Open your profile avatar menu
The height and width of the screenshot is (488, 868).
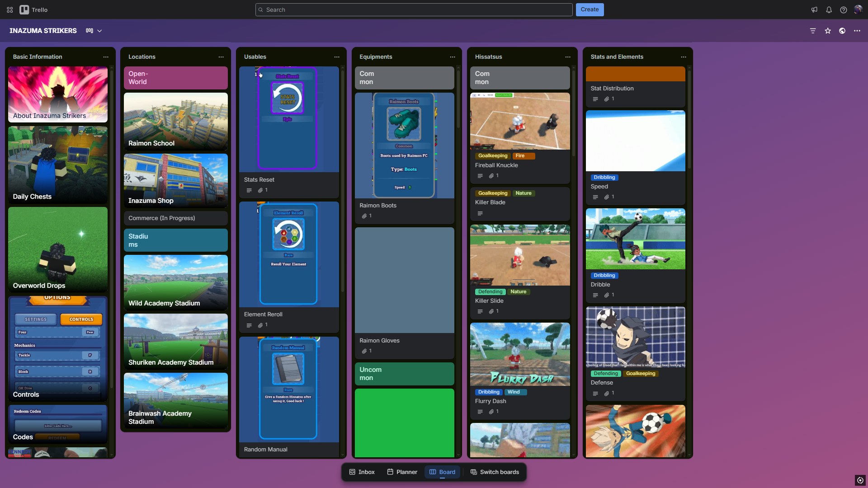(858, 9)
